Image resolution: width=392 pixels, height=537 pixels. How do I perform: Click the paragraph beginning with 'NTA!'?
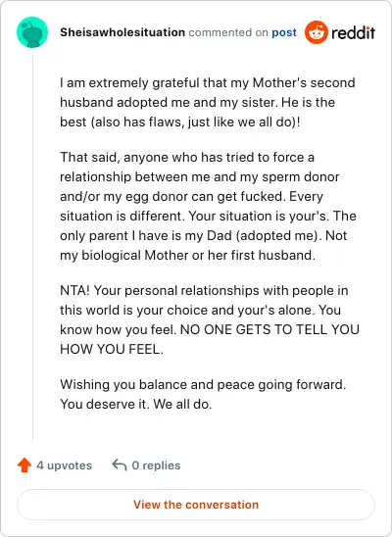210,319
